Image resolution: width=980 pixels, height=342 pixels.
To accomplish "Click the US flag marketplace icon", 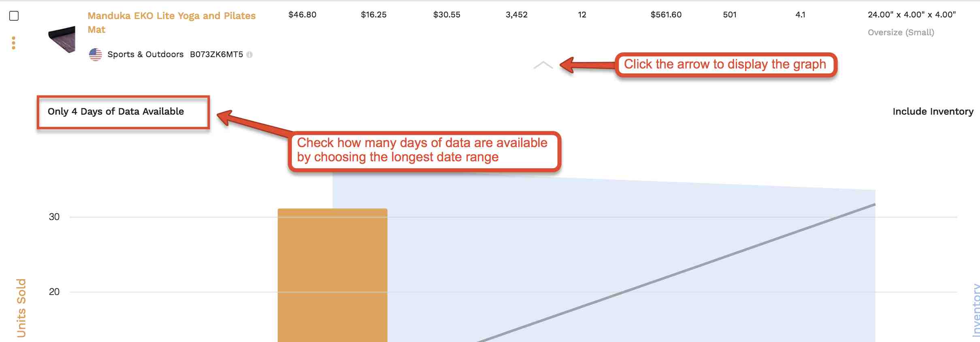I will (x=96, y=54).
